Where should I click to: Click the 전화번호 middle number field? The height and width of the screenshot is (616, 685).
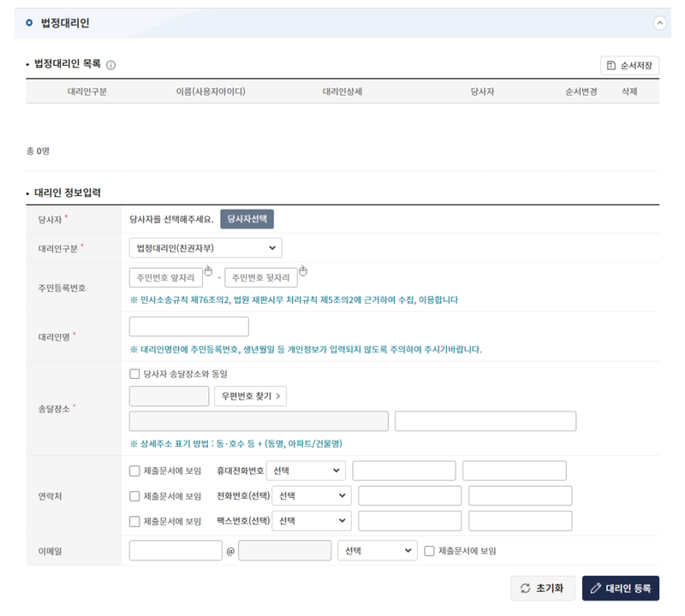pos(410,496)
